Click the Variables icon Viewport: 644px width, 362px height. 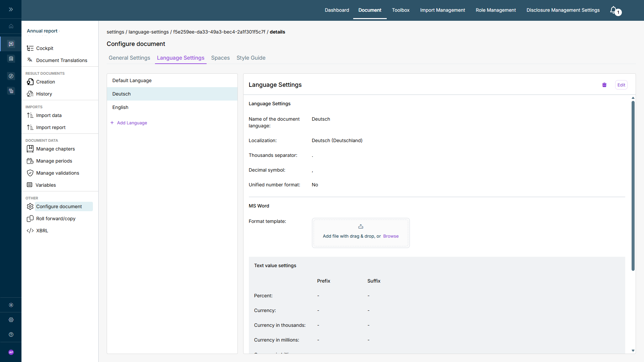(30, 185)
